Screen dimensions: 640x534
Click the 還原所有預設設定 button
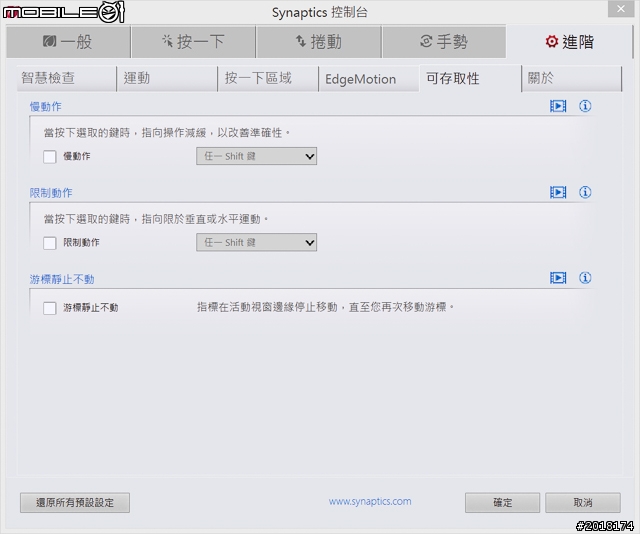pyautogui.click(x=75, y=503)
